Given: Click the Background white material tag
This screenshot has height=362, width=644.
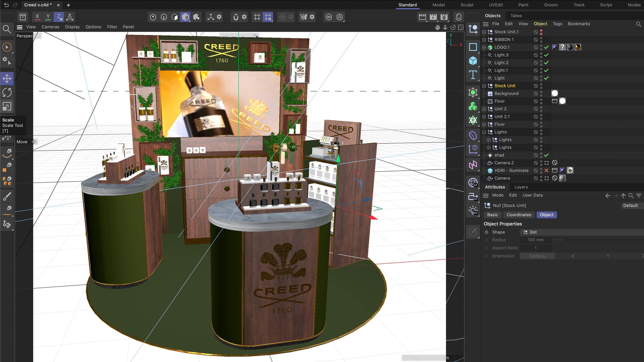Looking at the screenshot, I should click(554, 93).
